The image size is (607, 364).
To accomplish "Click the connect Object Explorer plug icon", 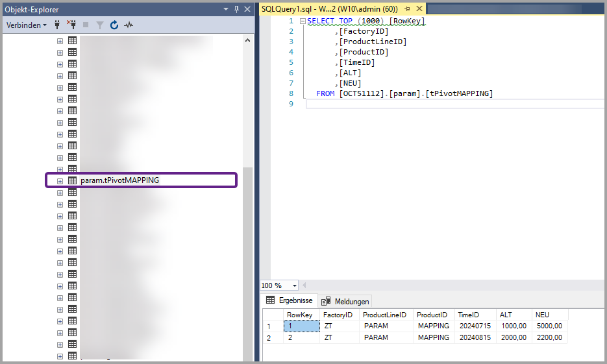I will (x=57, y=25).
